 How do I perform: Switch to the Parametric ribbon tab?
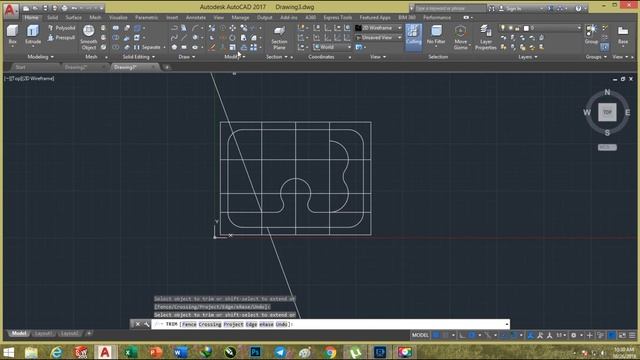(147, 18)
